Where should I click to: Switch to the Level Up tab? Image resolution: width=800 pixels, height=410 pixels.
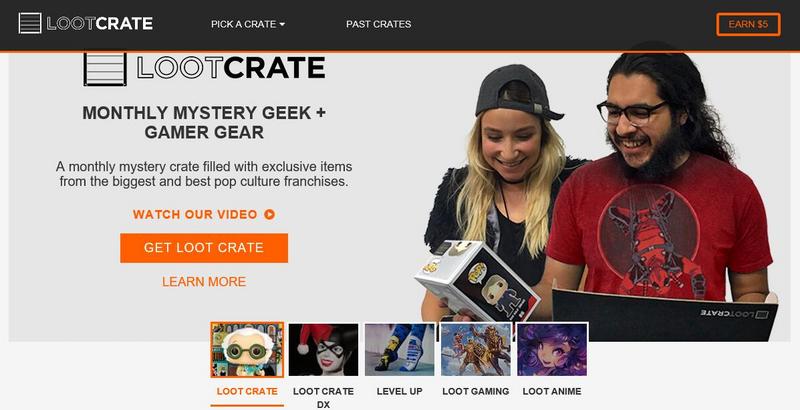(x=399, y=391)
